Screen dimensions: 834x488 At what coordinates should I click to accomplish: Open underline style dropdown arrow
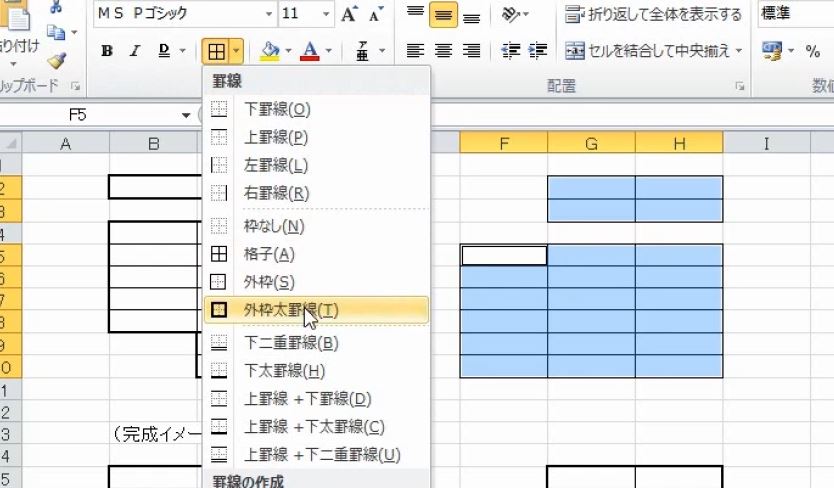[182, 51]
